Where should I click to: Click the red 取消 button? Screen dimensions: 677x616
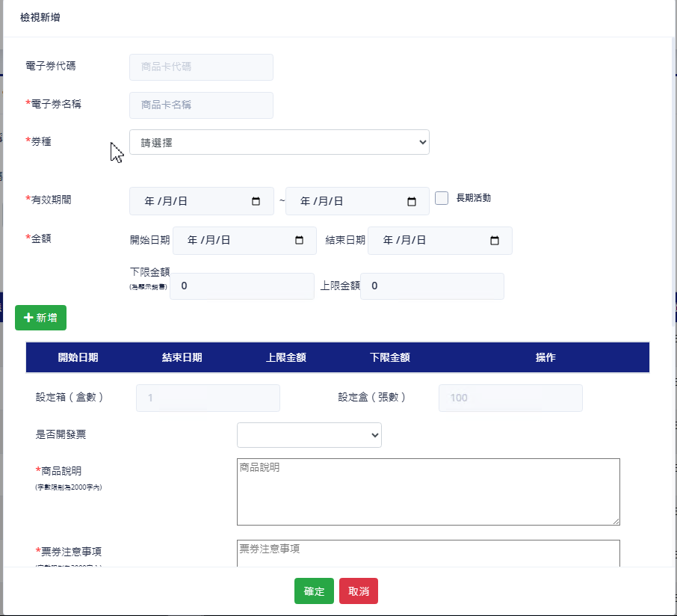[358, 591]
